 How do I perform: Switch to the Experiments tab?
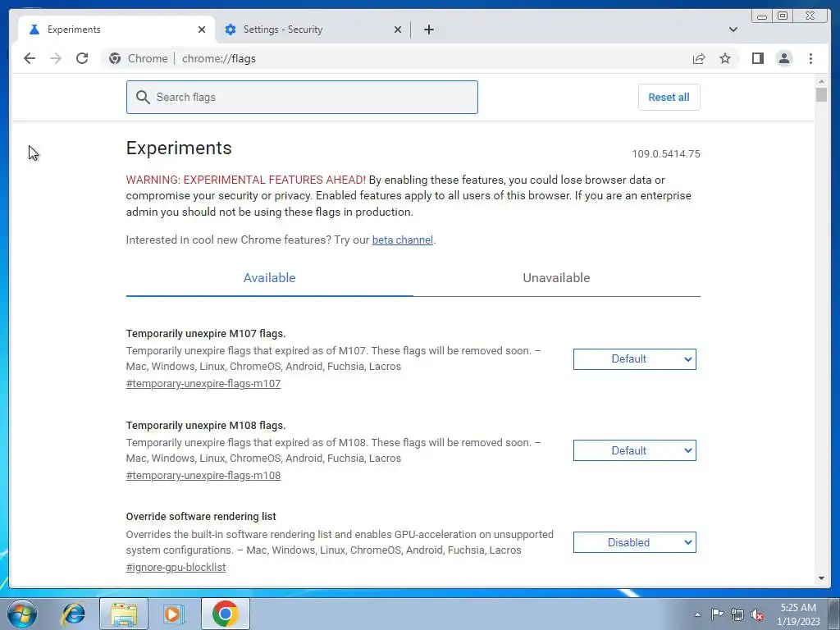tap(116, 30)
